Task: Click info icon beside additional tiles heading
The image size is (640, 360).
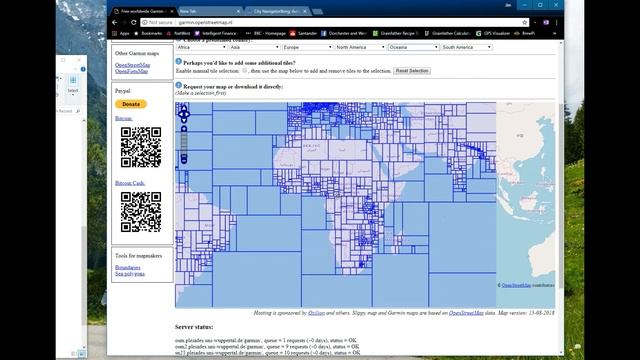Action: [x=178, y=62]
